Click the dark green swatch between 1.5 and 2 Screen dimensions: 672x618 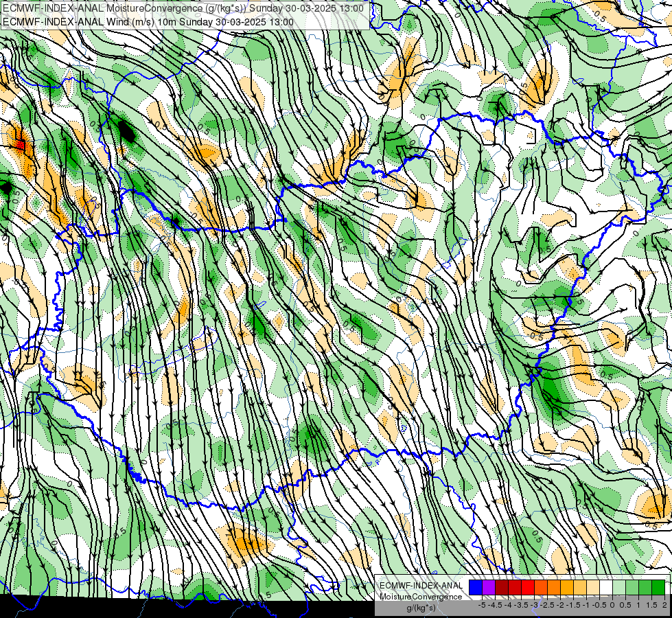[x=659, y=587]
